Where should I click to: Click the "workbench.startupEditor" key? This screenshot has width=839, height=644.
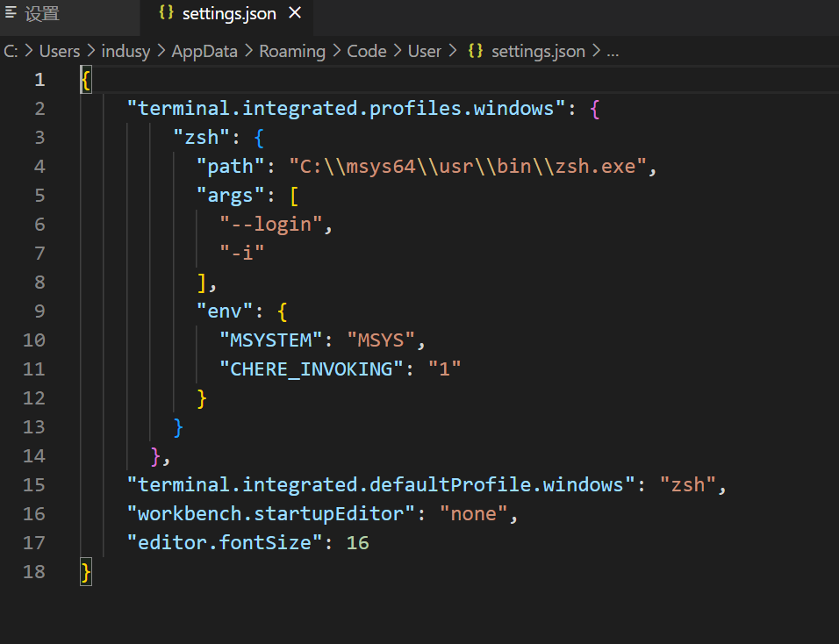coord(270,514)
